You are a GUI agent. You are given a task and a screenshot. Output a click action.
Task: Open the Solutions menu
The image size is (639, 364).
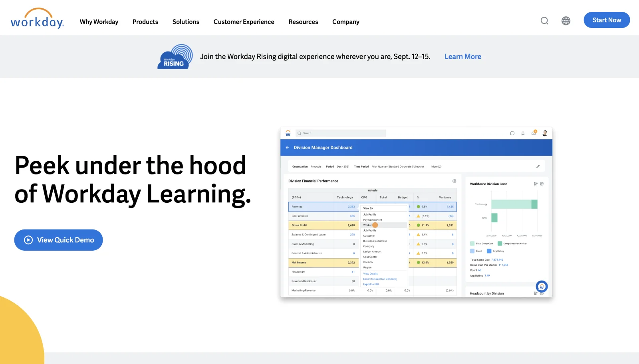pyautogui.click(x=186, y=22)
